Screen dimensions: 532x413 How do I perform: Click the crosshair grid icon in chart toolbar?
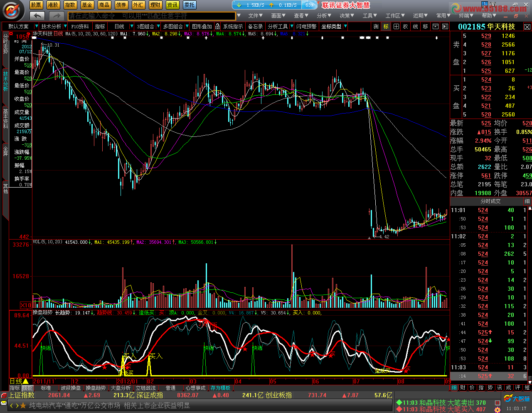tap(396, 26)
